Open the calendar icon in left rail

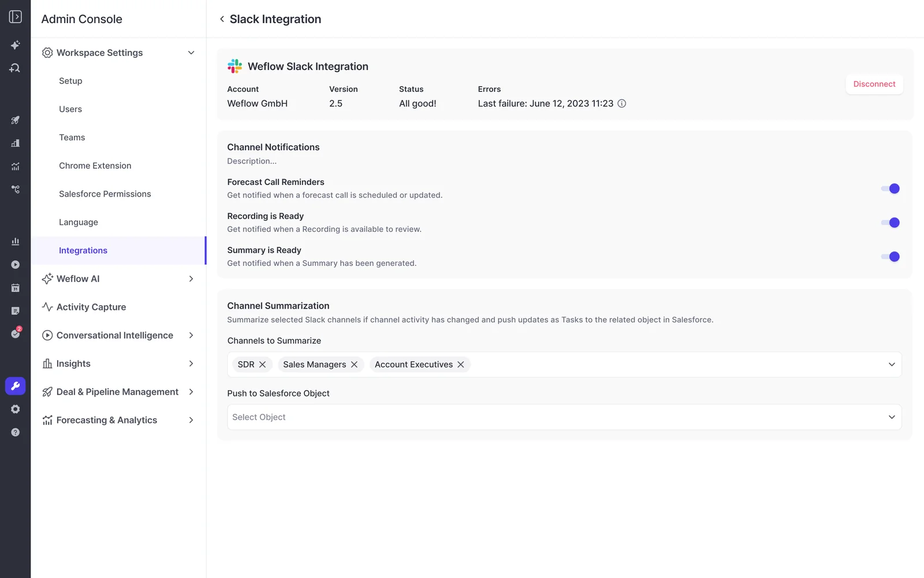16,288
